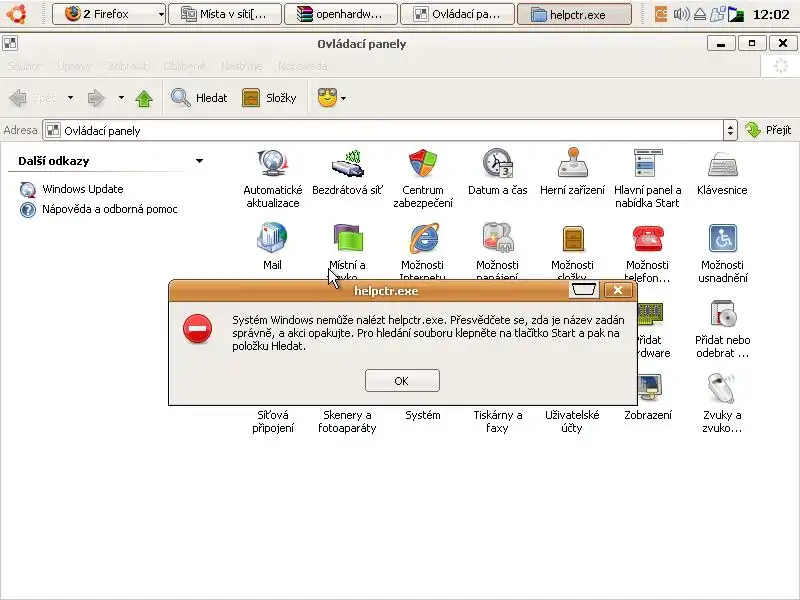Collapse the Další odkazy panel
This screenshot has width=800, height=600.
click(199, 161)
